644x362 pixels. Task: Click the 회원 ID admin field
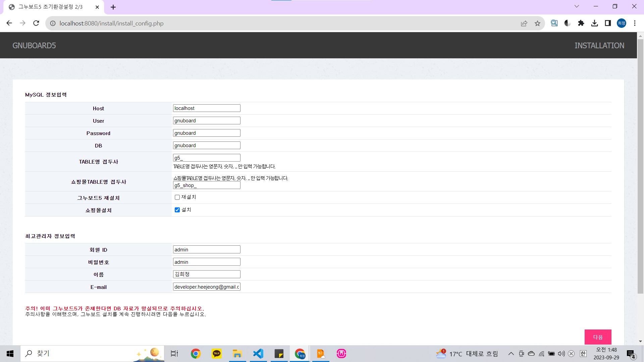(207, 250)
